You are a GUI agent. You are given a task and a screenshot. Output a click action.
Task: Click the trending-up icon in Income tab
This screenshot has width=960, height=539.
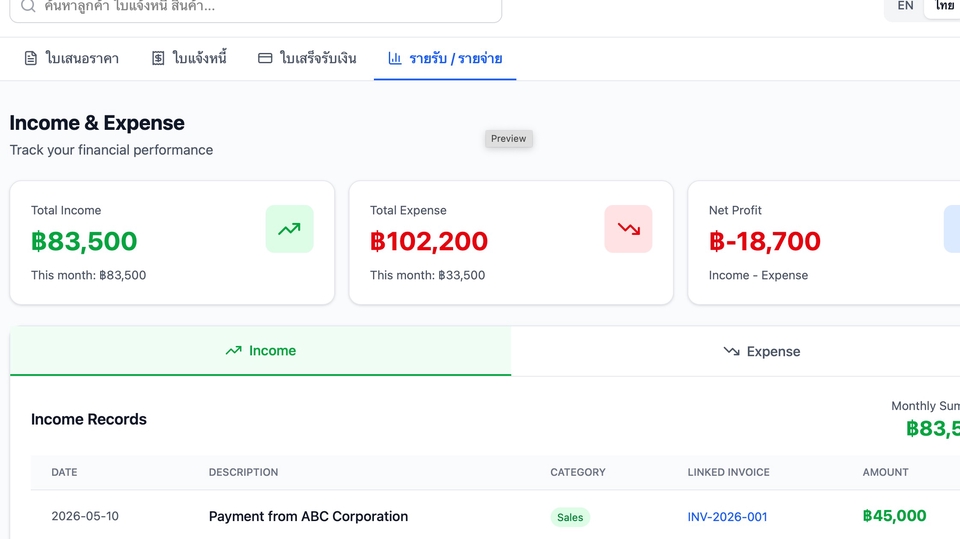coord(233,351)
